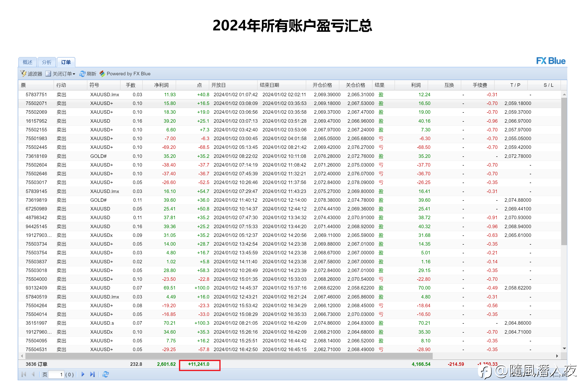
Task: Sort by the 净利润 column header
Action: tap(162, 85)
